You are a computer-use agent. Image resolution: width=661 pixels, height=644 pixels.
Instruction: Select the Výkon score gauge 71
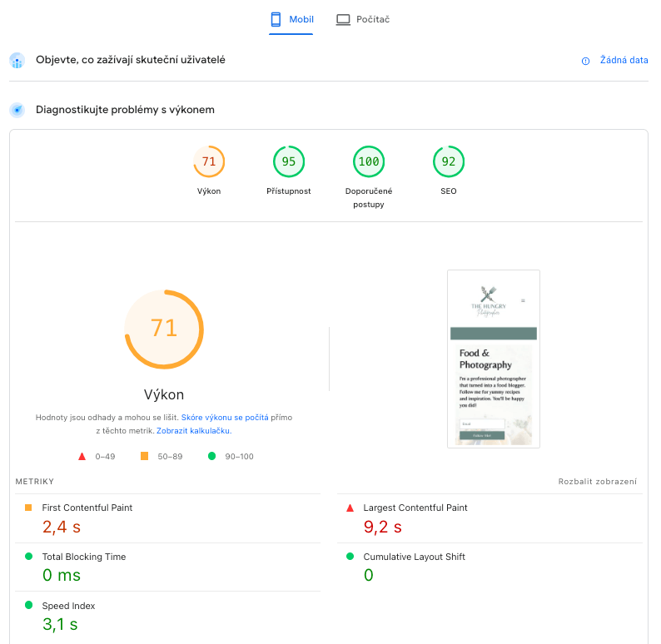tap(209, 161)
